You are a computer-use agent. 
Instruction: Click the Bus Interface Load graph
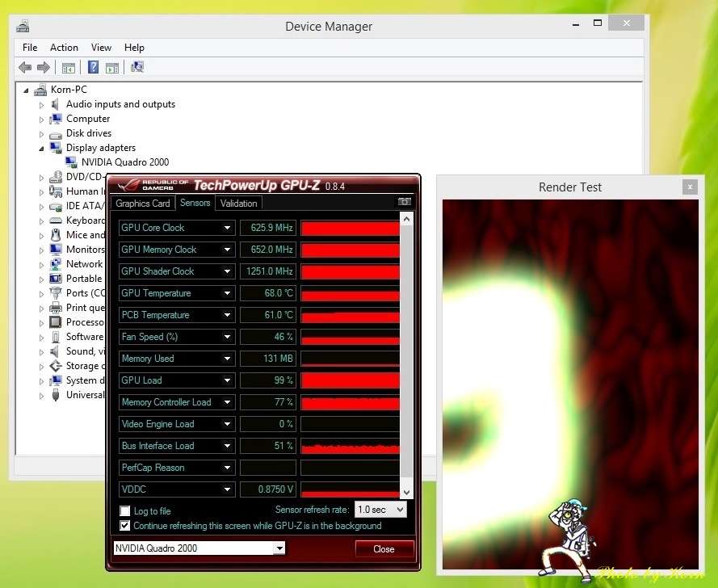pos(350,446)
